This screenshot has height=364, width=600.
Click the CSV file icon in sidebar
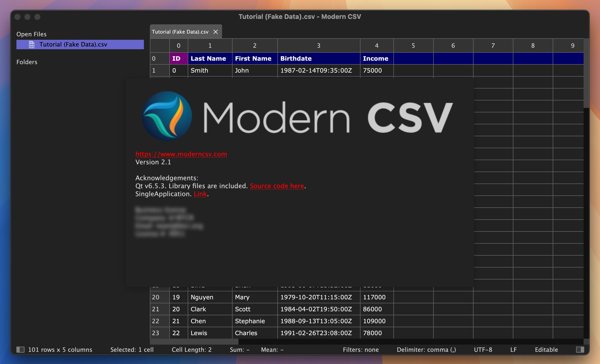32,45
